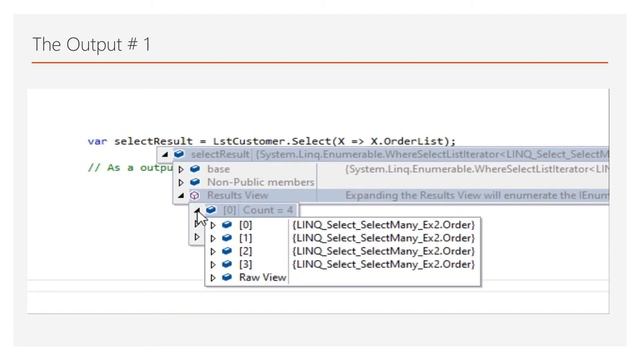Select the selectResult name in tooltip
Image resolution: width=640 pixels, height=360 pixels.
click(220, 154)
